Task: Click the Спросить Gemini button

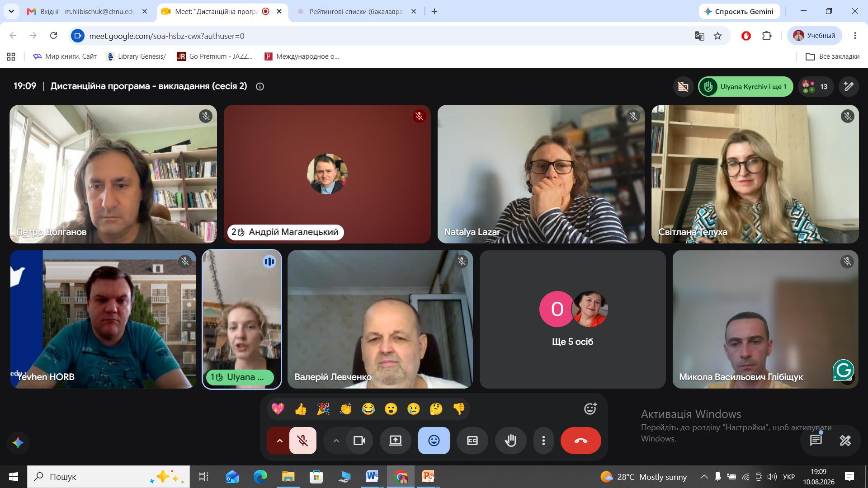Action: 739,12
